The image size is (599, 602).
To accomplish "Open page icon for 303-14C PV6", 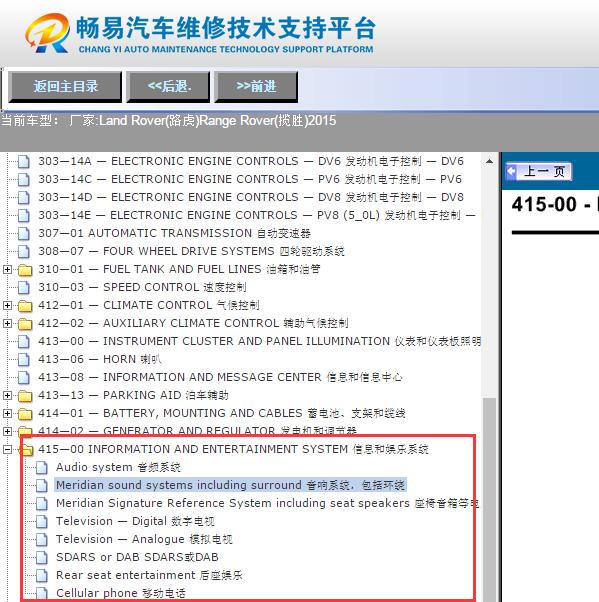I will pos(24,180).
